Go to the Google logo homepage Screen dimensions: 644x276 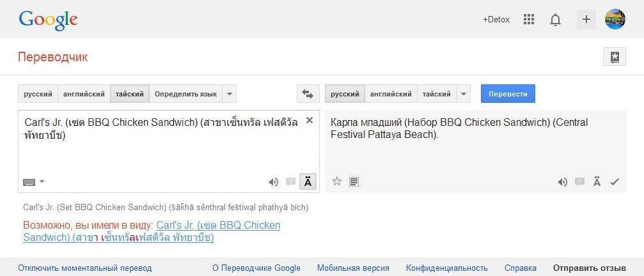[x=48, y=20]
